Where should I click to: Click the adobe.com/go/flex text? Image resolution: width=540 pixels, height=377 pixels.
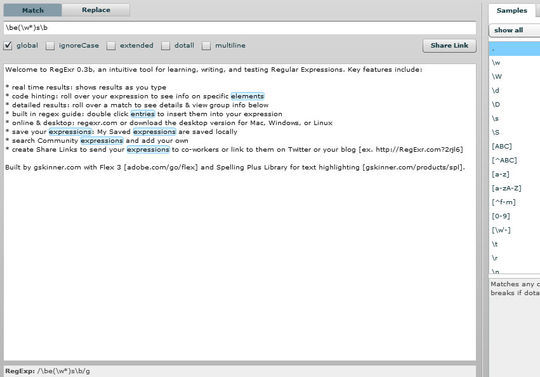pyautogui.click(x=160, y=168)
